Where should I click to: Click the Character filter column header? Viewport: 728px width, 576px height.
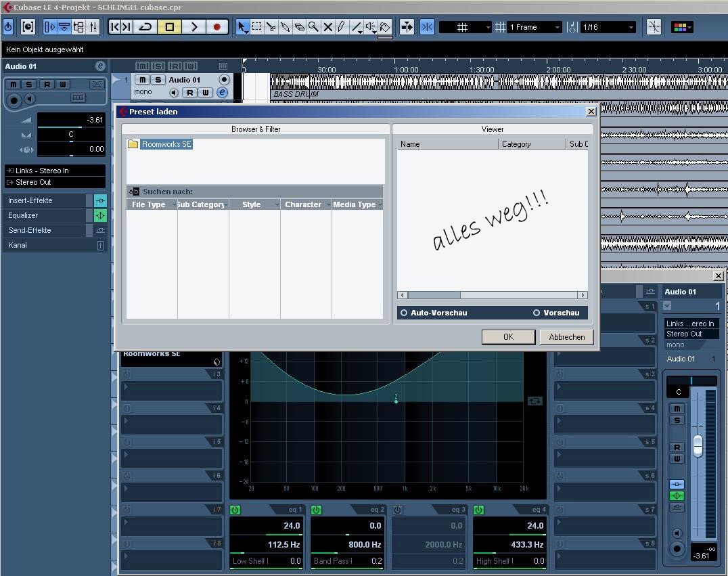[306, 205]
